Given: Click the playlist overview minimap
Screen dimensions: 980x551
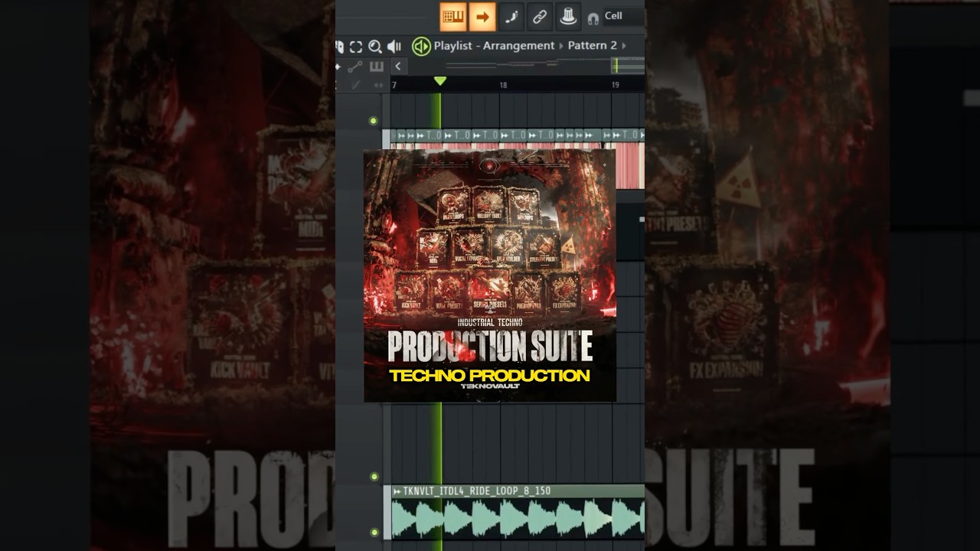Looking at the screenshot, I should [x=524, y=67].
